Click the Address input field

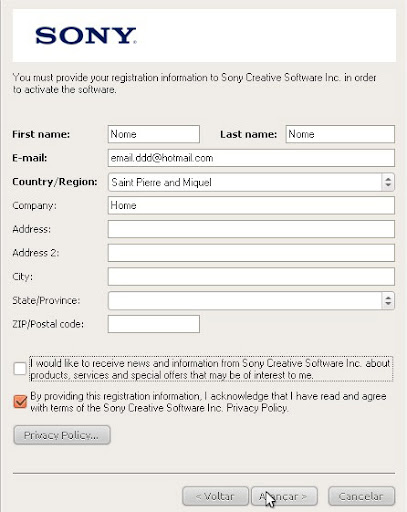251,229
